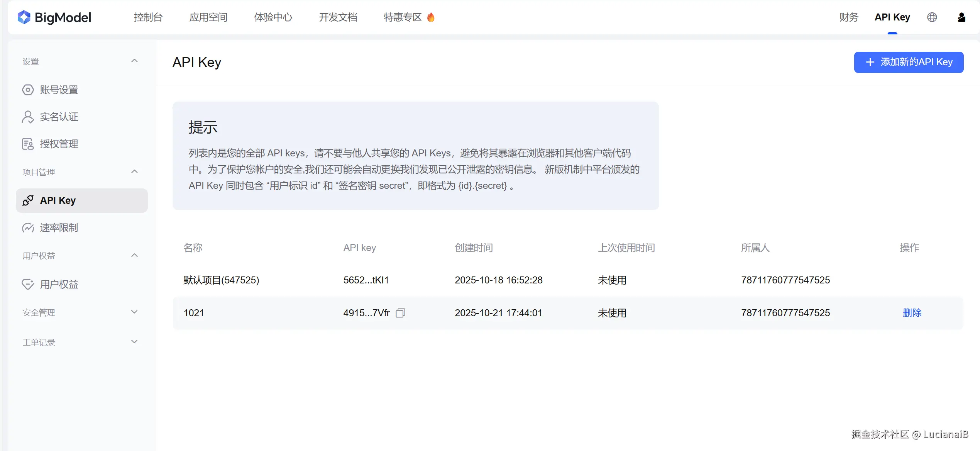Open the user profile avatar icon
Screen dimensions: 980x451
pos(961,17)
